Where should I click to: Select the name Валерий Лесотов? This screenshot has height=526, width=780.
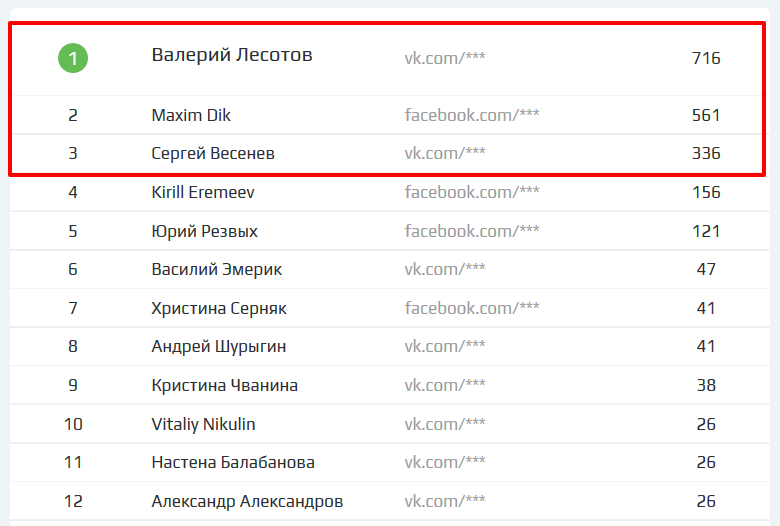pos(232,55)
